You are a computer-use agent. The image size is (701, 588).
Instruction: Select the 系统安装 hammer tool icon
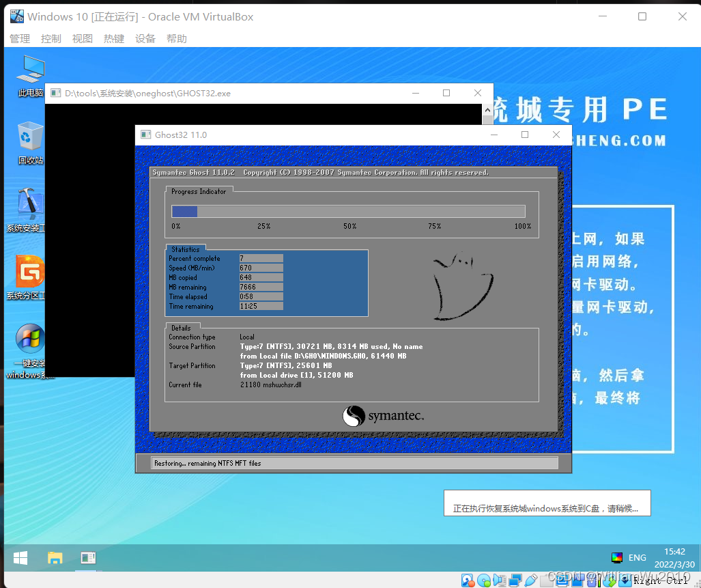coord(28,210)
